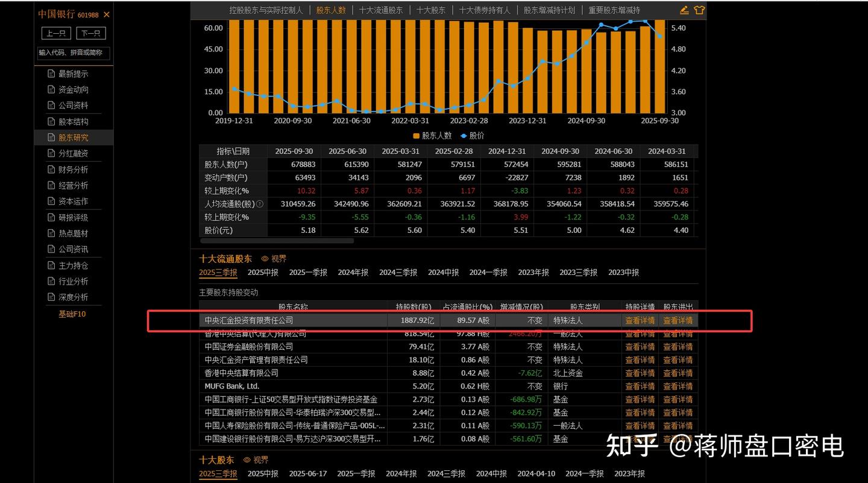Click the 视界 eye icon next to 十大股东
This screenshot has width=868, height=483.
247,459
